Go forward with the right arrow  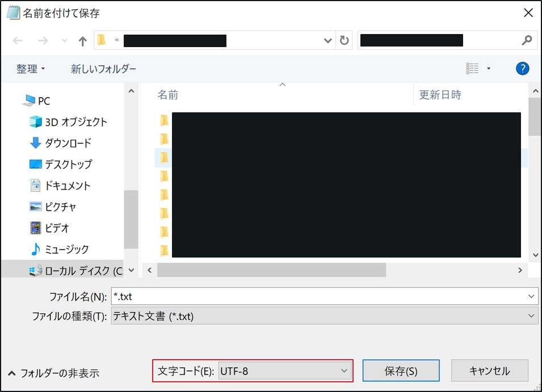[x=43, y=41]
